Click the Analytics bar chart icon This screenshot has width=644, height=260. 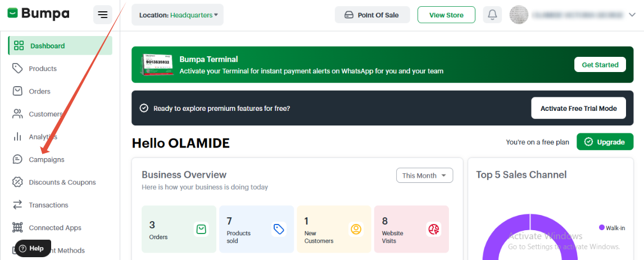pos(17,137)
